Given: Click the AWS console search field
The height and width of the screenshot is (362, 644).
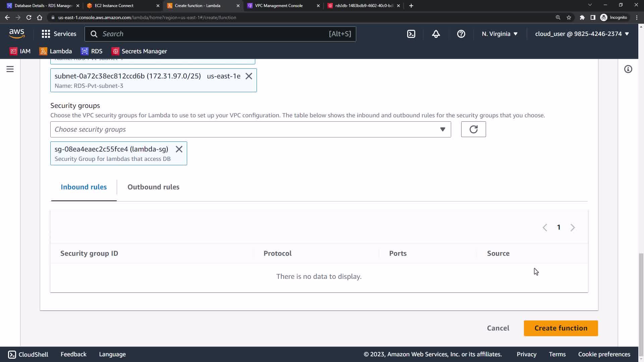Looking at the screenshot, I should click(x=215, y=34).
